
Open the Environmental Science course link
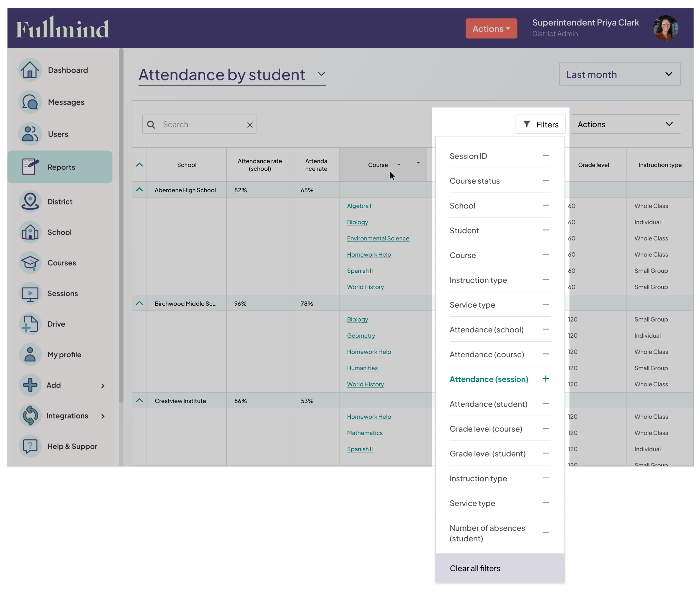pyautogui.click(x=378, y=238)
